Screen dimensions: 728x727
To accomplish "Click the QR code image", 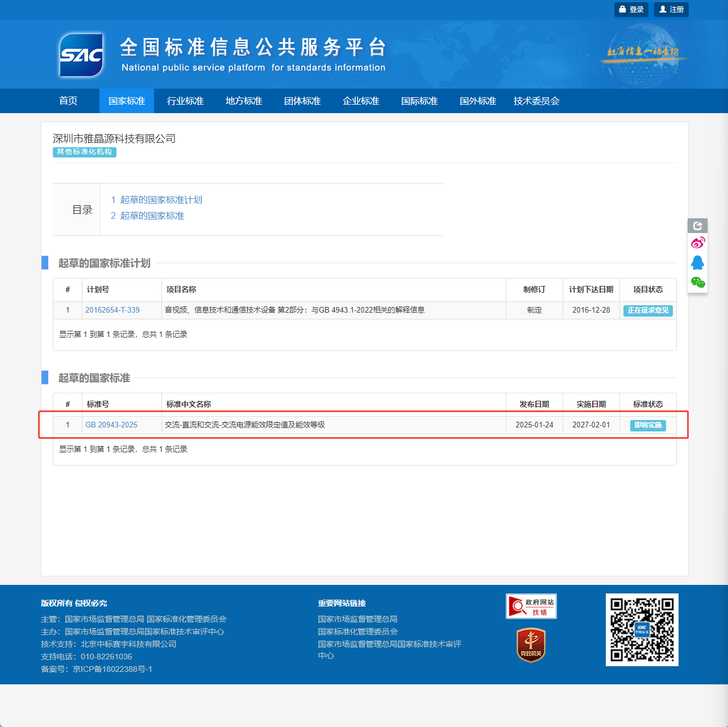I will point(642,630).
